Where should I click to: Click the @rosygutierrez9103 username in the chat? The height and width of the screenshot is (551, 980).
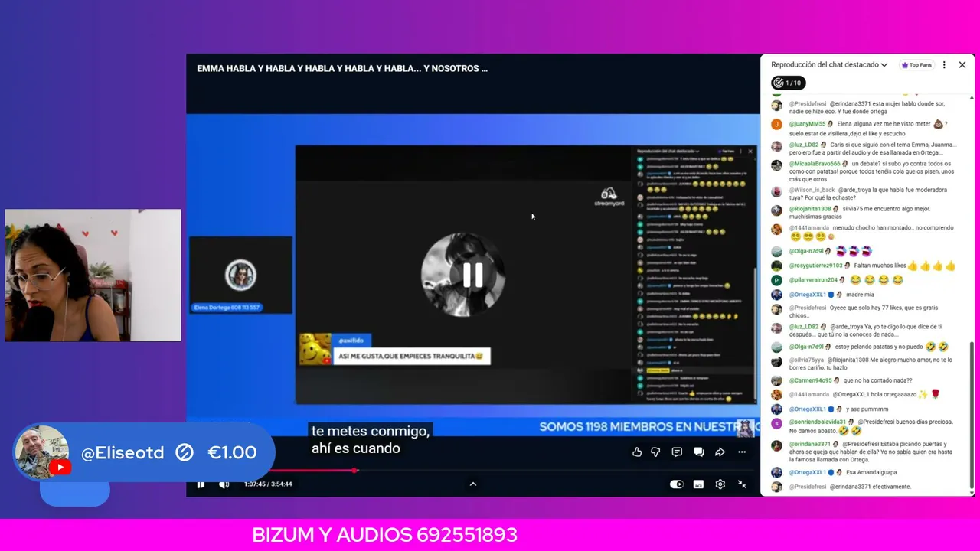pyautogui.click(x=815, y=266)
